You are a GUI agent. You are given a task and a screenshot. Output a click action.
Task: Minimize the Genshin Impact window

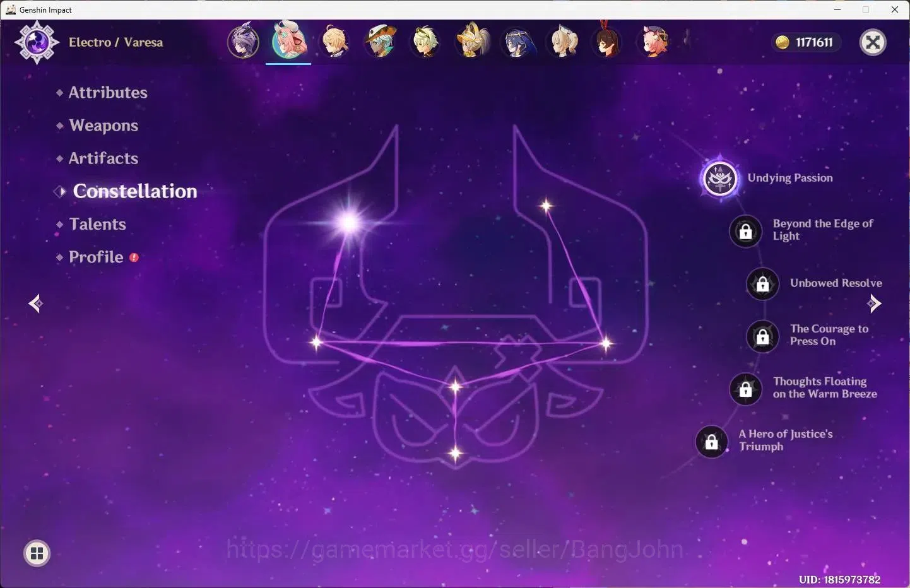tap(837, 9)
